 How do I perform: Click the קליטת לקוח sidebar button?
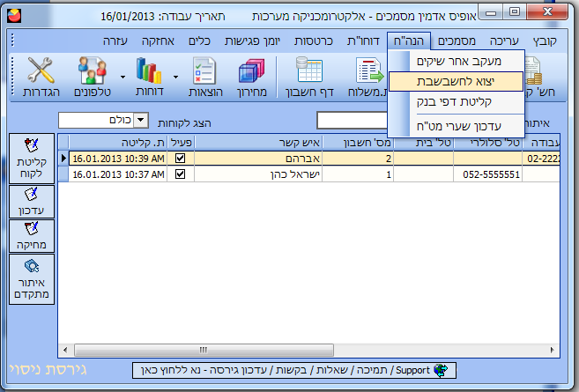click(x=31, y=157)
